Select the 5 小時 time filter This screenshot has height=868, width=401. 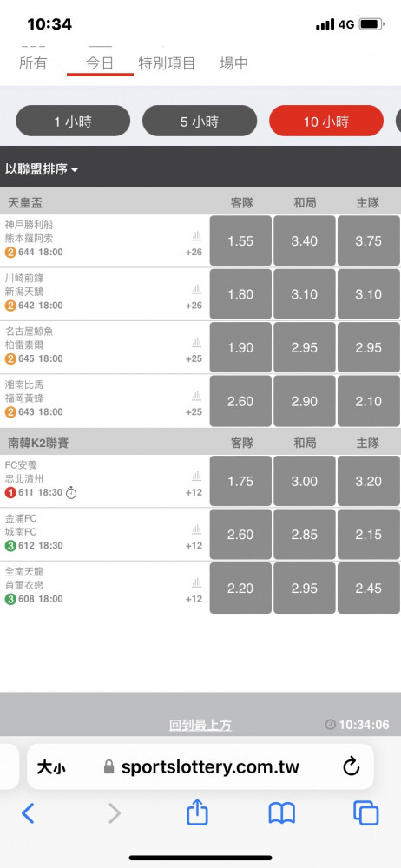(200, 121)
